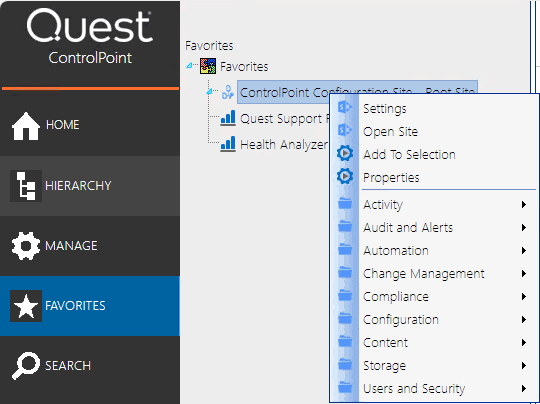This screenshot has height=404, width=540.
Task: Open the Activity menu entry
Action: point(434,205)
